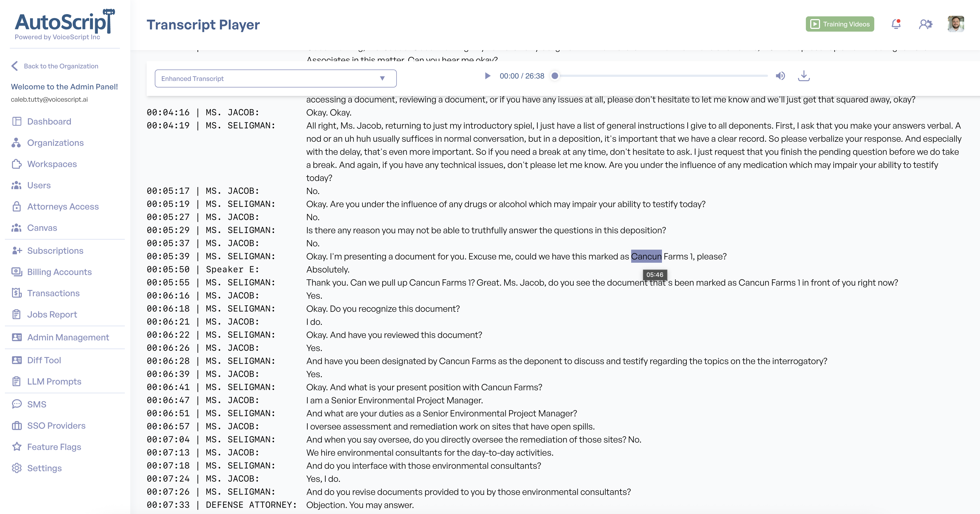The width and height of the screenshot is (980, 514).
Task: Click 'Objection. You may answer.' line
Action: pos(360,505)
